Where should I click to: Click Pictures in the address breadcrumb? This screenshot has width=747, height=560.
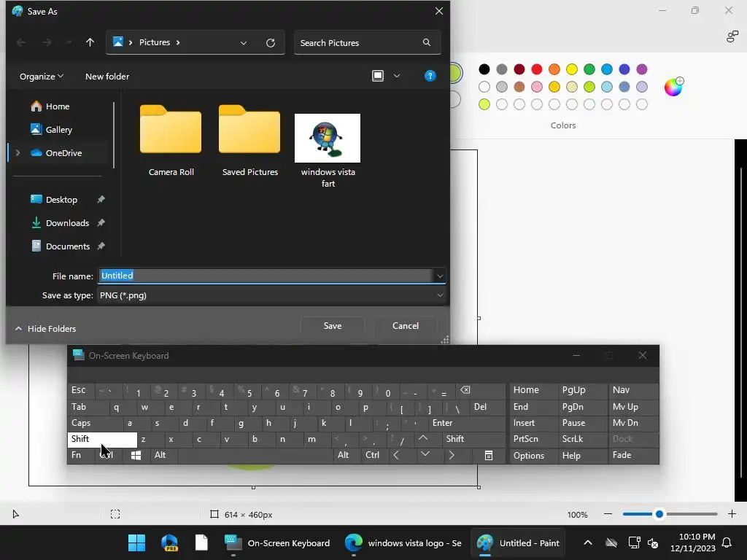pyautogui.click(x=155, y=42)
